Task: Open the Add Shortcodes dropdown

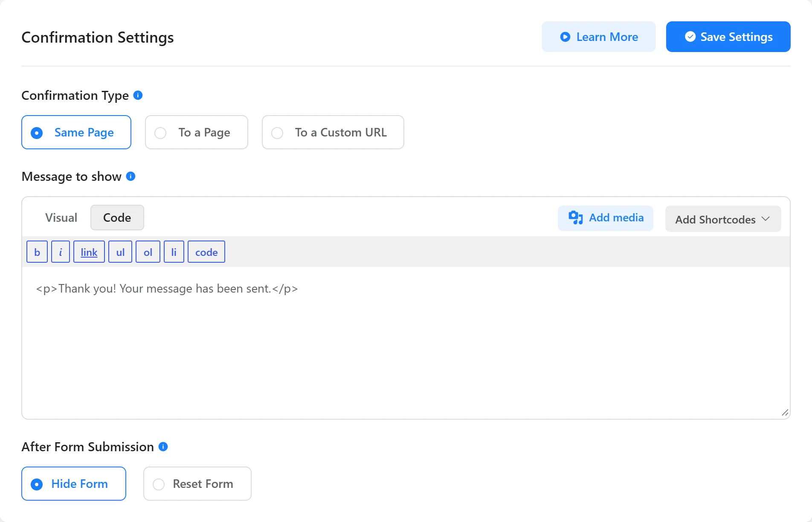Action: pyautogui.click(x=723, y=219)
